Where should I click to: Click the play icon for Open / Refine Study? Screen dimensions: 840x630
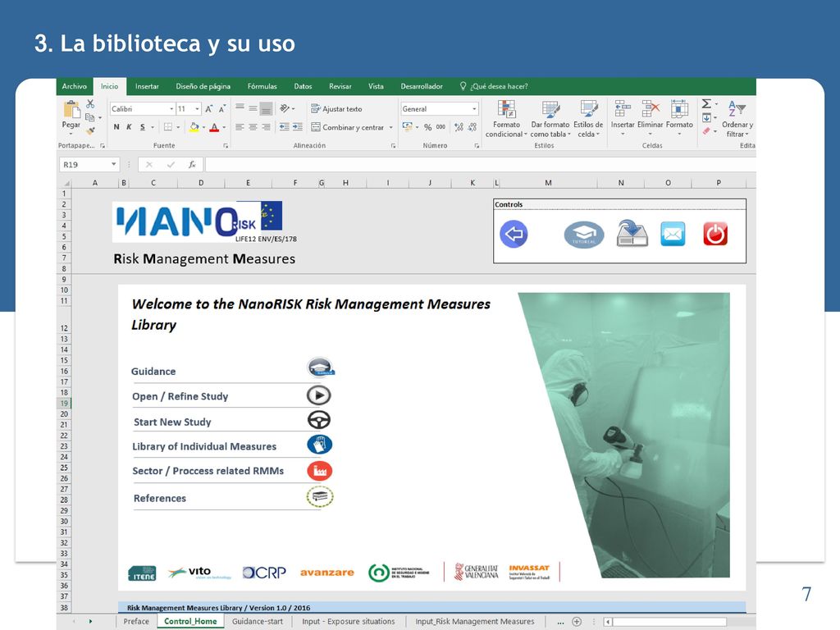coord(319,395)
